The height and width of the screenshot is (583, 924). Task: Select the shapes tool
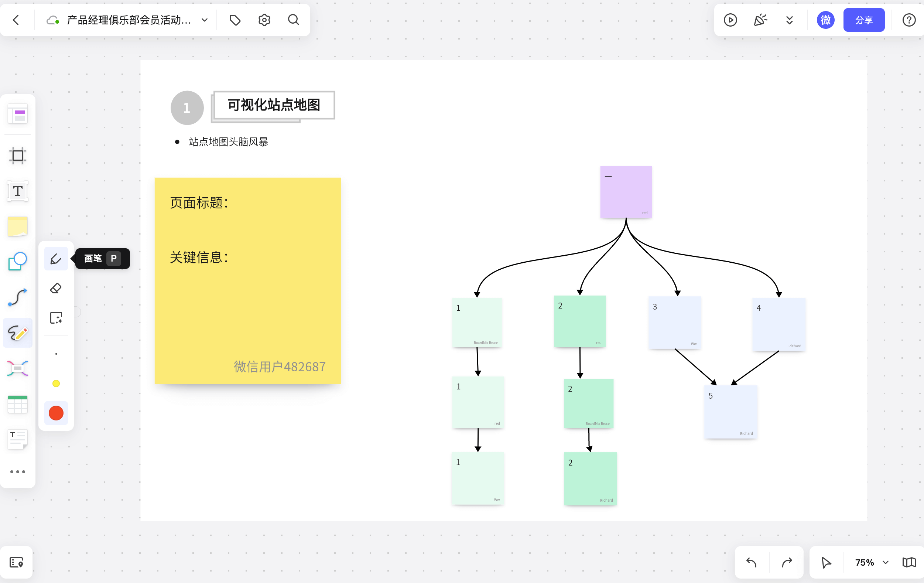point(18,261)
